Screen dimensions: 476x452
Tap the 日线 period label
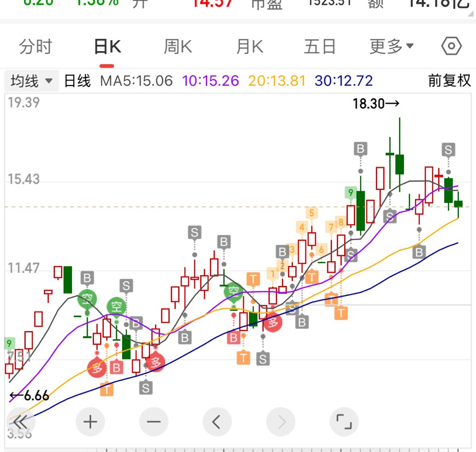tap(77, 81)
